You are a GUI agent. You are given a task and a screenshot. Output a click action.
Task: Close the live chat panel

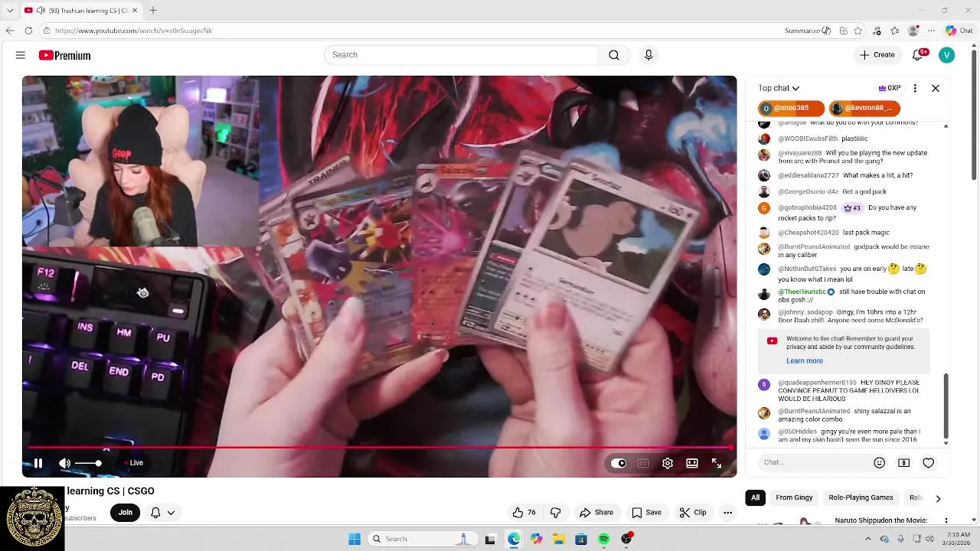936,88
